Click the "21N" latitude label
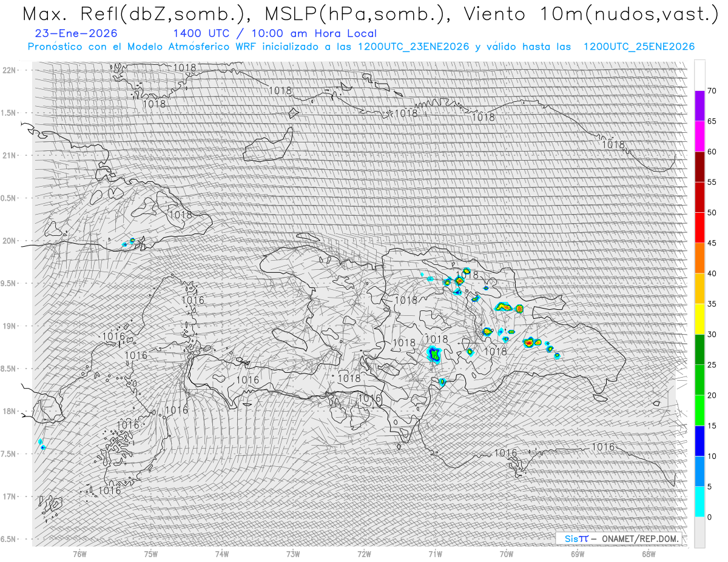728x562 pixels. (10, 155)
